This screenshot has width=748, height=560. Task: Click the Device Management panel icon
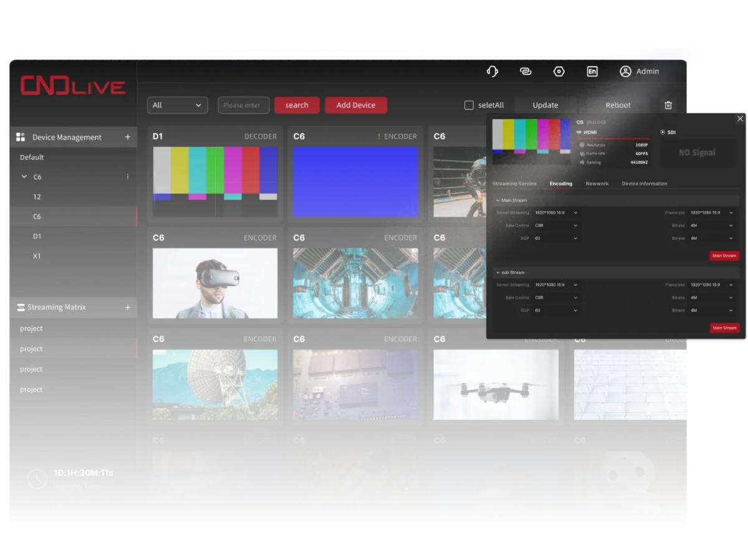[19, 136]
